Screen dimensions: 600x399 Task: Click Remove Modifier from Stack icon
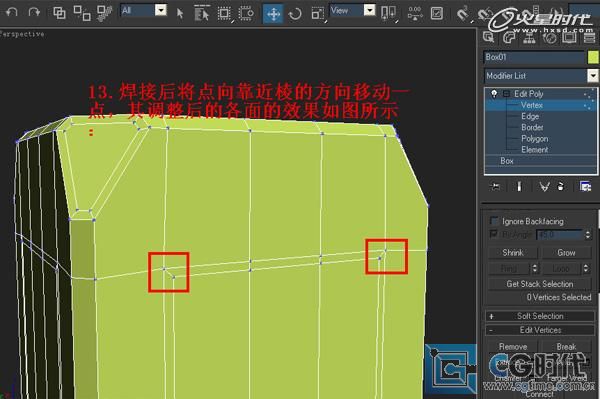561,187
